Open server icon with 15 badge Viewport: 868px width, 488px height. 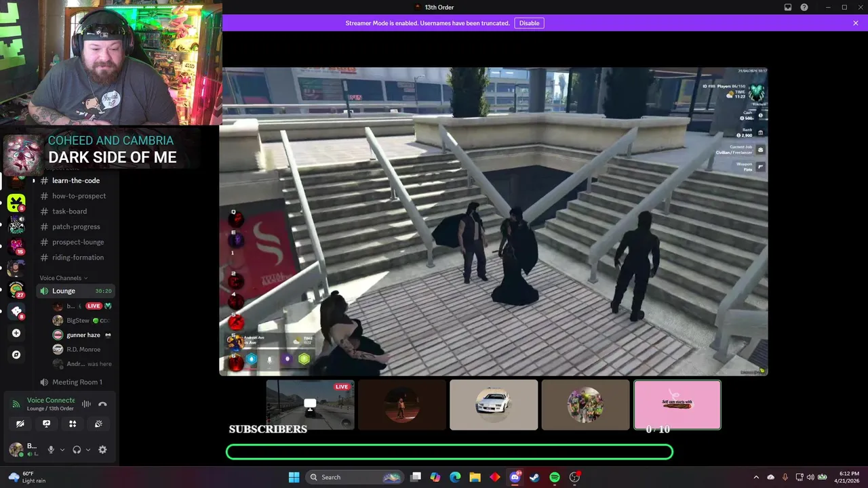16,246
